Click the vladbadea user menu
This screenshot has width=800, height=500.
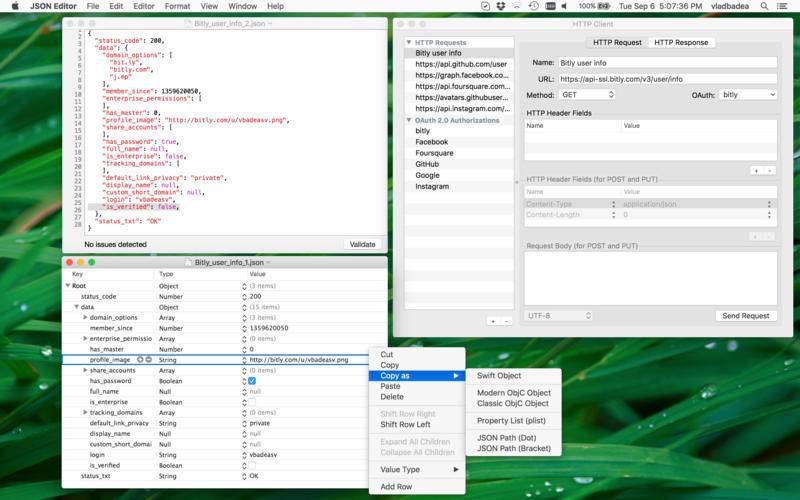pos(730,6)
